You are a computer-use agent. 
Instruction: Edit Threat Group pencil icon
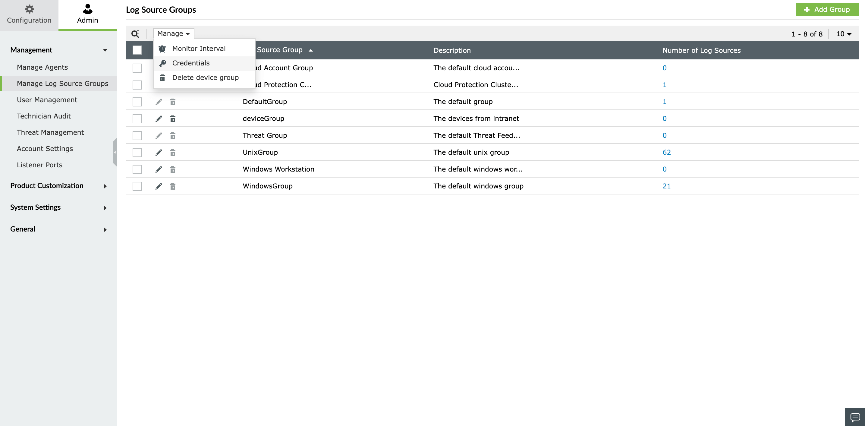pyautogui.click(x=159, y=135)
